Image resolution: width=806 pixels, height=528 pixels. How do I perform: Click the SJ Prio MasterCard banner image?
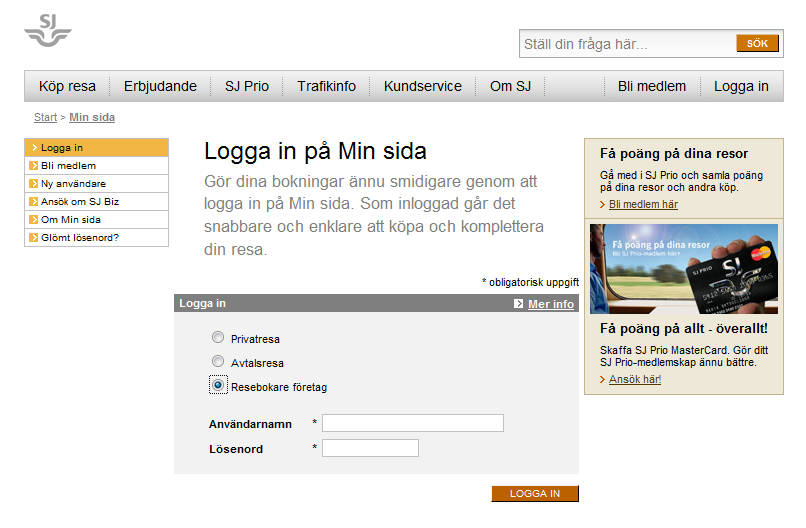pos(684,269)
